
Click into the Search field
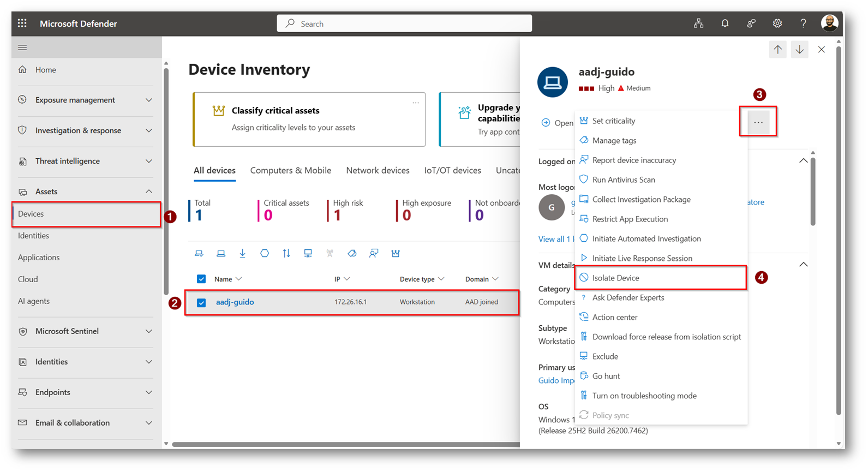[x=404, y=23]
